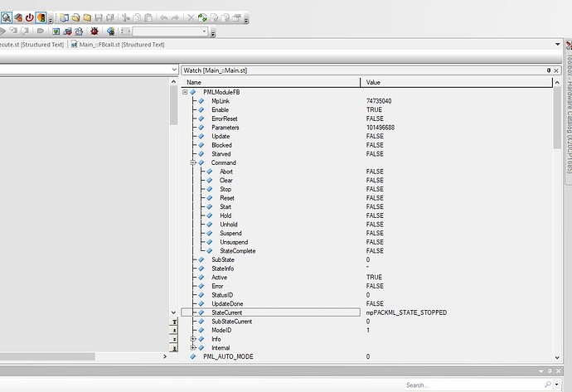Open first toolbar overflow options arrow
The image size is (572, 392).
[51, 18]
